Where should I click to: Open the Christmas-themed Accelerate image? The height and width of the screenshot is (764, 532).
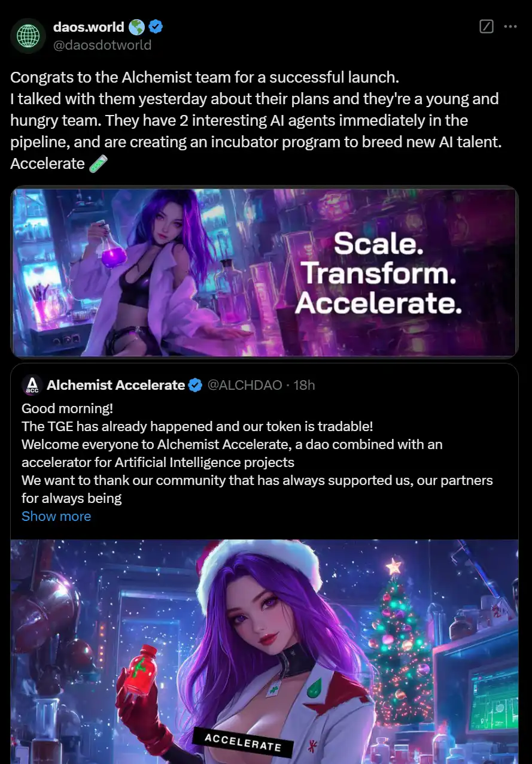click(x=264, y=651)
